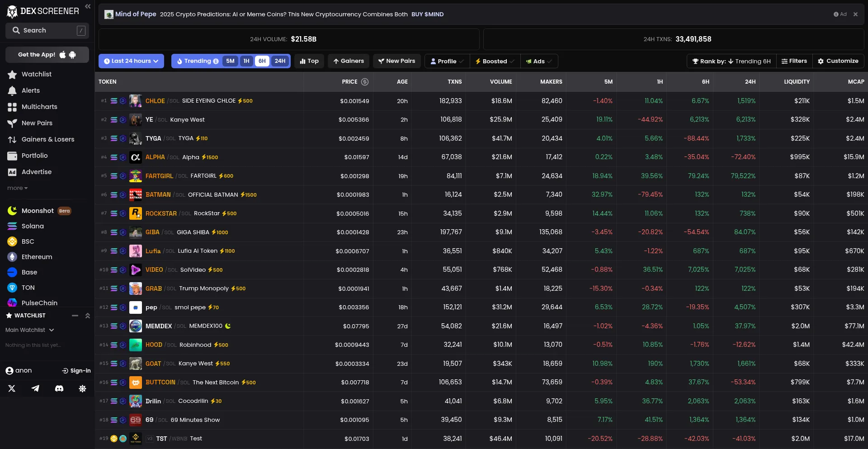The height and width of the screenshot is (449, 868).
Task: Click Get the App button
Action: click(47, 55)
